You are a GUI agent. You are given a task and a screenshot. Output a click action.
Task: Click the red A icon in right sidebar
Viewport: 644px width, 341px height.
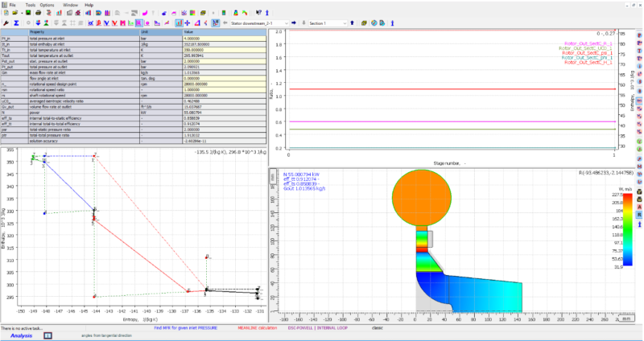(639, 207)
